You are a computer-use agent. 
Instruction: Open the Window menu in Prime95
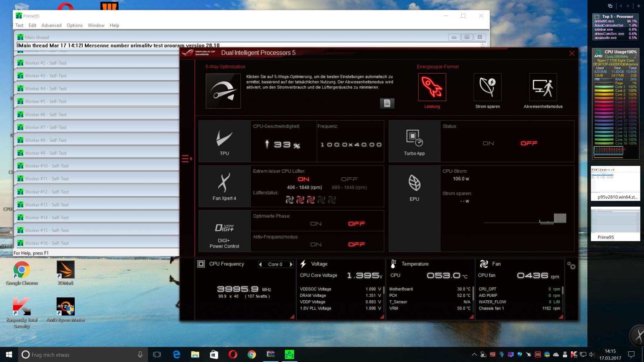click(x=96, y=25)
